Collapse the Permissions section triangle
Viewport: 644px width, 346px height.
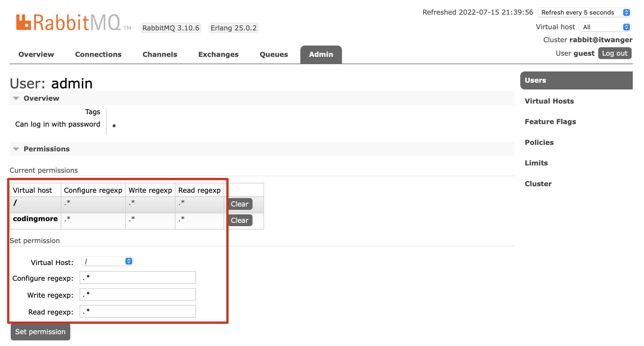point(16,149)
